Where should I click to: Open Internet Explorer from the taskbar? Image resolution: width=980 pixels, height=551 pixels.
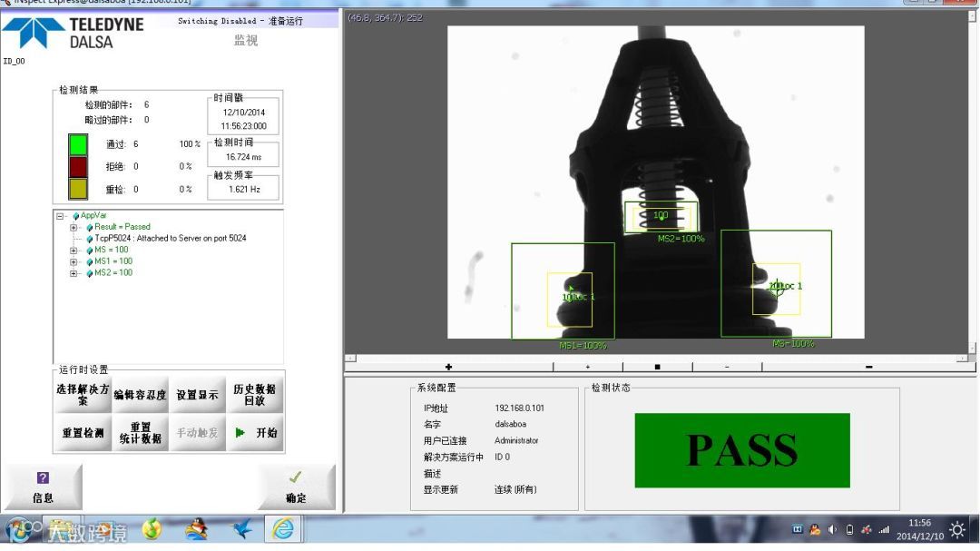pos(283,529)
